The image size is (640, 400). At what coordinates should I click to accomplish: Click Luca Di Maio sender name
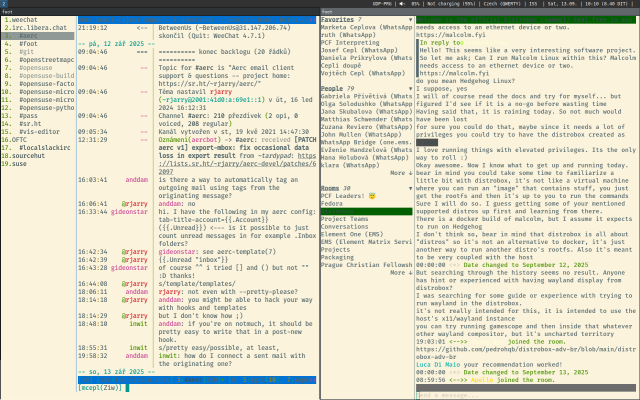[438, 364]
